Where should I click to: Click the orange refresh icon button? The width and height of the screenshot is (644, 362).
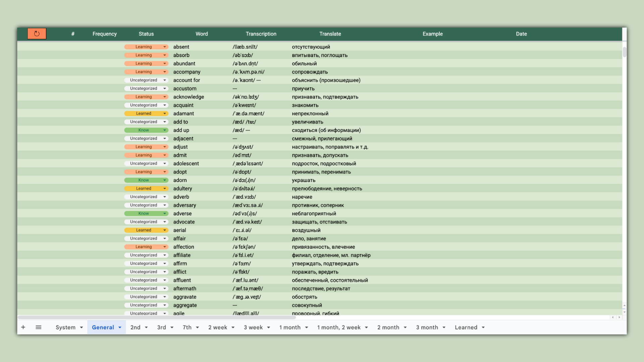(x=37, y=34)
